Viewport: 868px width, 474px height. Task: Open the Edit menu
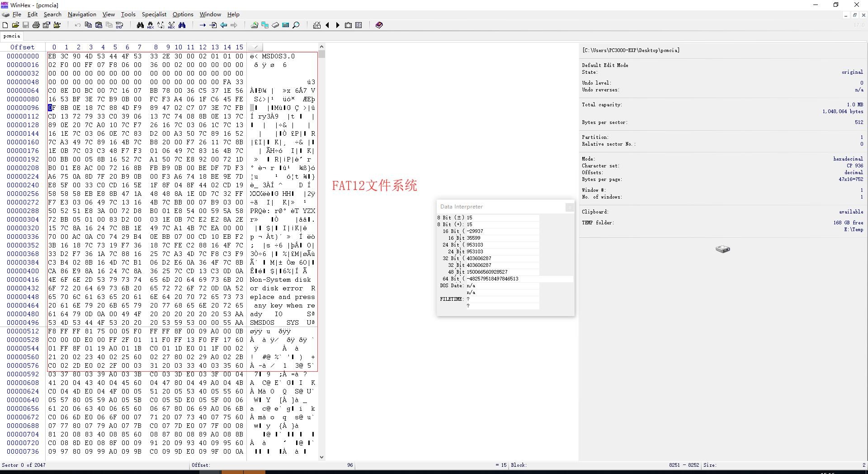coord(33,14)
